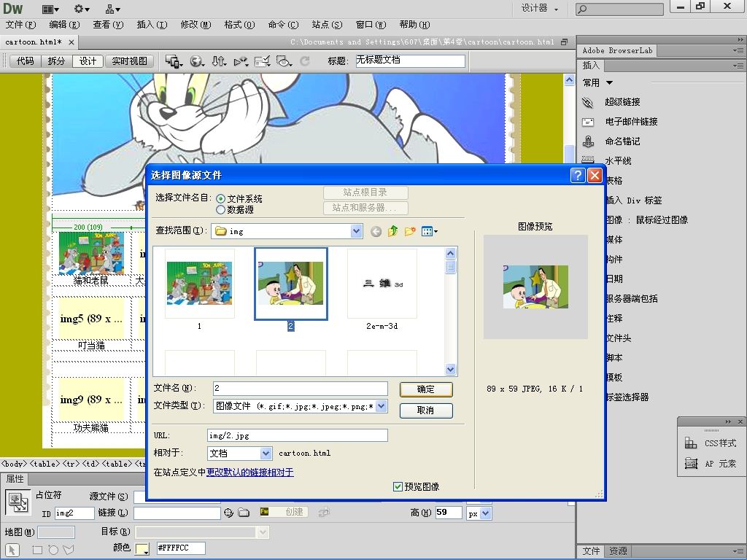Open the Adobe BrowserLab panel options menu
This screenshot has width=747, height=560.
point(738,50)
